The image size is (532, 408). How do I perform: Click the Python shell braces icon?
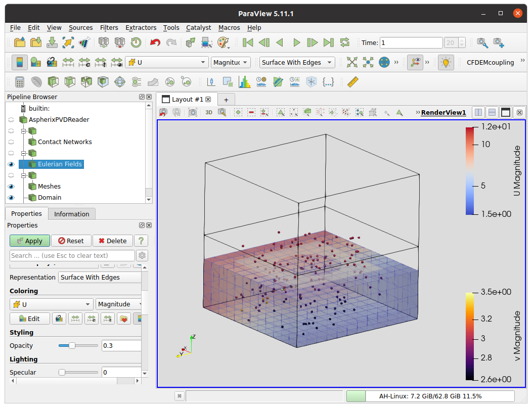[328, 82]
